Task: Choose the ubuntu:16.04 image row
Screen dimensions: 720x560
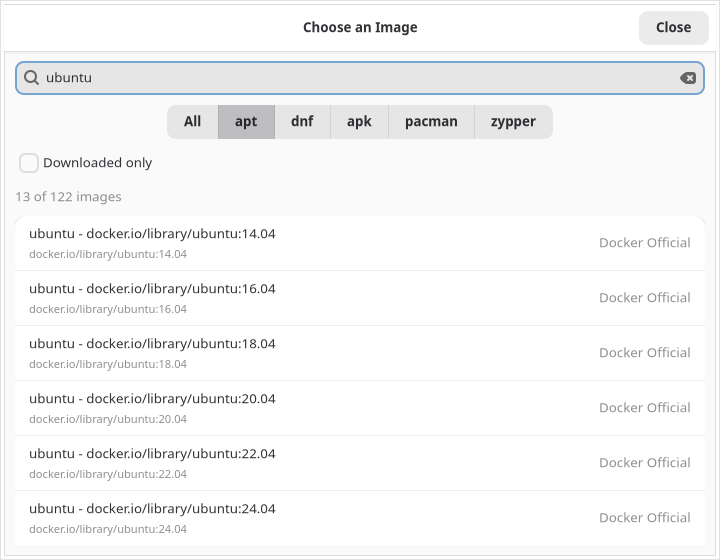Action: click(x=360, y=298)
